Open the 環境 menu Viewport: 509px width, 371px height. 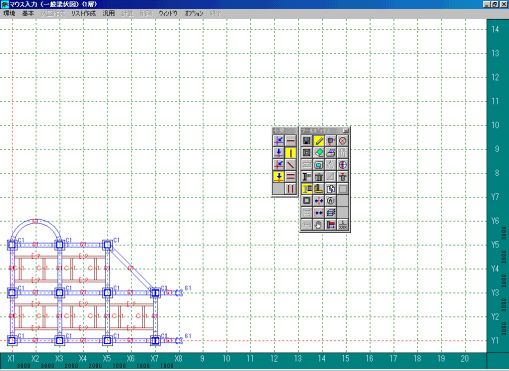(x=9, y=13)
